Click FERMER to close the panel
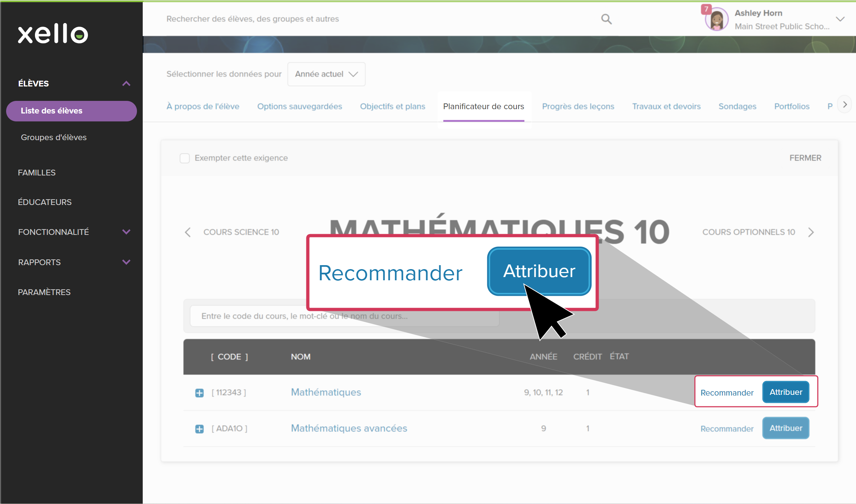Viewport: 856px width, 504px height. [805, 158]
